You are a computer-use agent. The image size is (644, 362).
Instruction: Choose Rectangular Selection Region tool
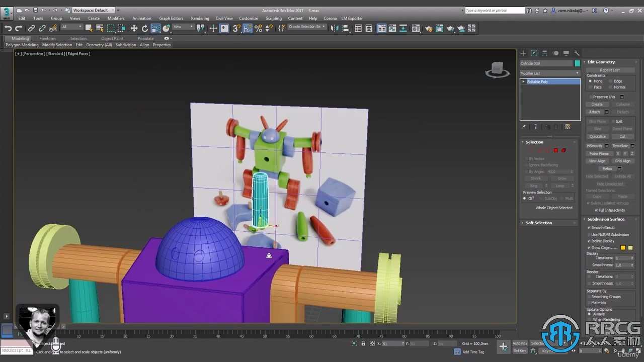(x=111, y=29)
